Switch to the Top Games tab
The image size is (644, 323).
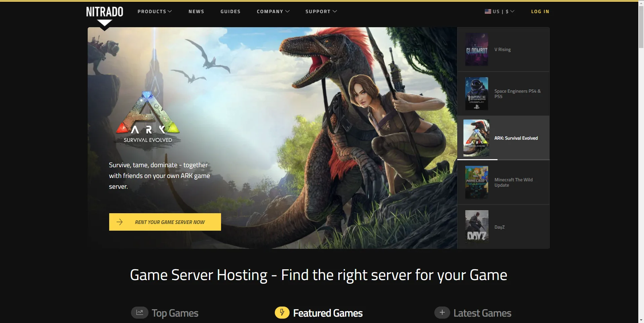coord(165,313)
